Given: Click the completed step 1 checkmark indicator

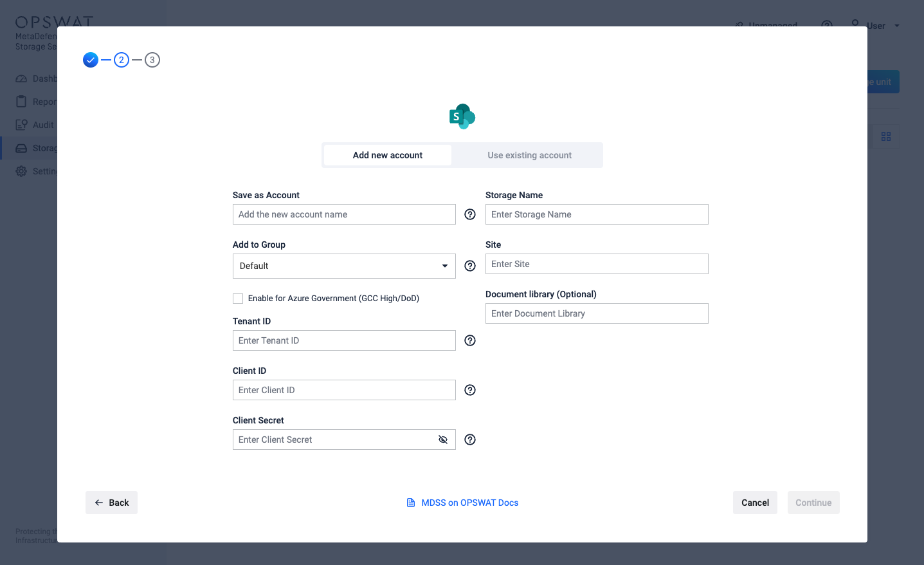Looking at the screenshot, I should pos(91,60).
